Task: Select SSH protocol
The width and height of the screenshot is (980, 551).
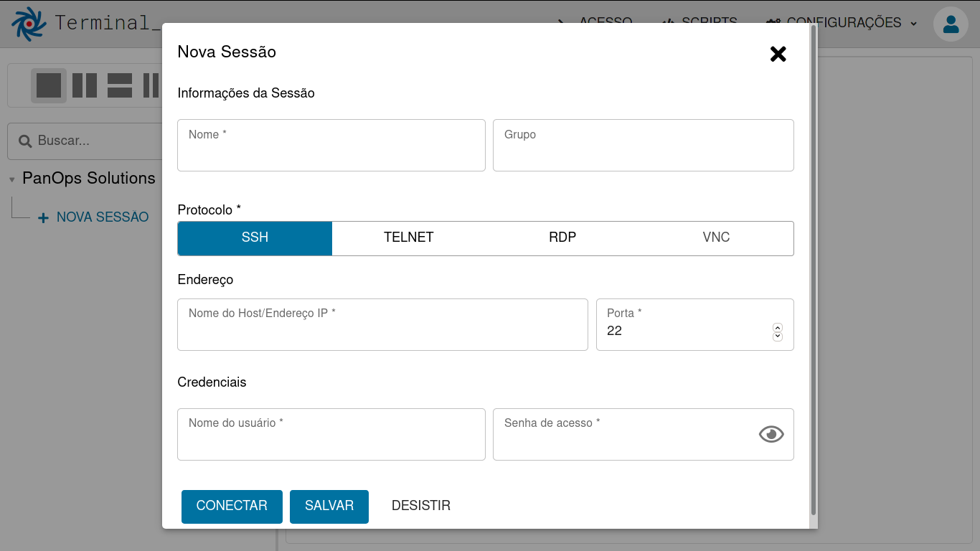Action: coord(255,238)
